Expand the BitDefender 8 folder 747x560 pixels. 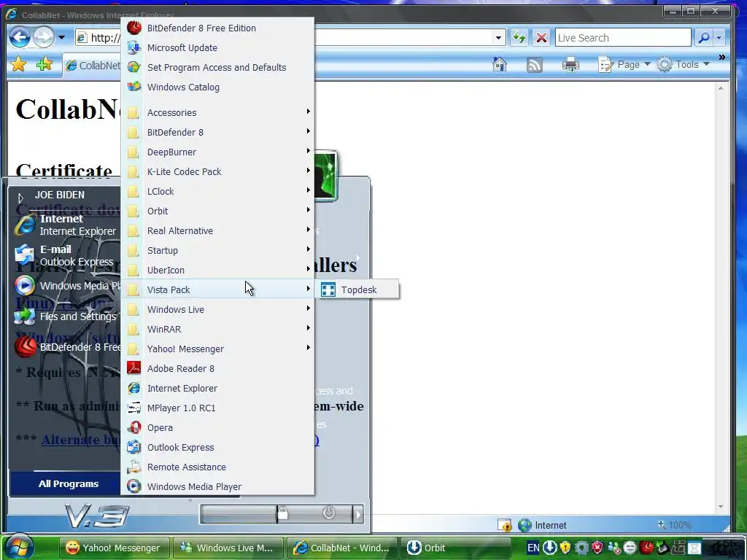pos(217,133)
